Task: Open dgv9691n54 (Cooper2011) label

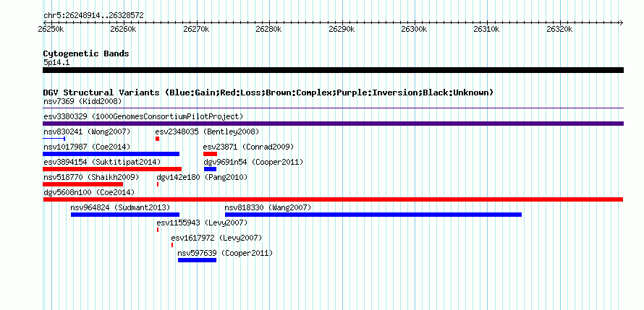Action: coord(253,162)
